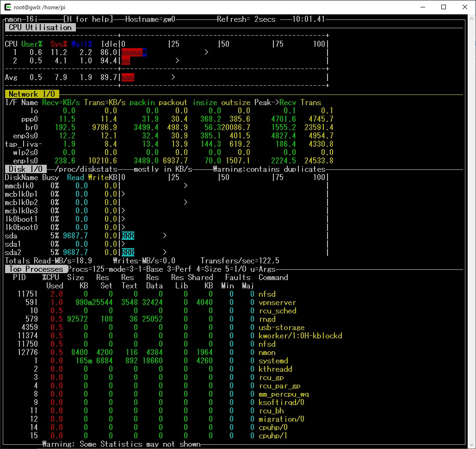Click the Idle value 86.0 for CPU 1
476x449 pixels.
tap(109, 53)
